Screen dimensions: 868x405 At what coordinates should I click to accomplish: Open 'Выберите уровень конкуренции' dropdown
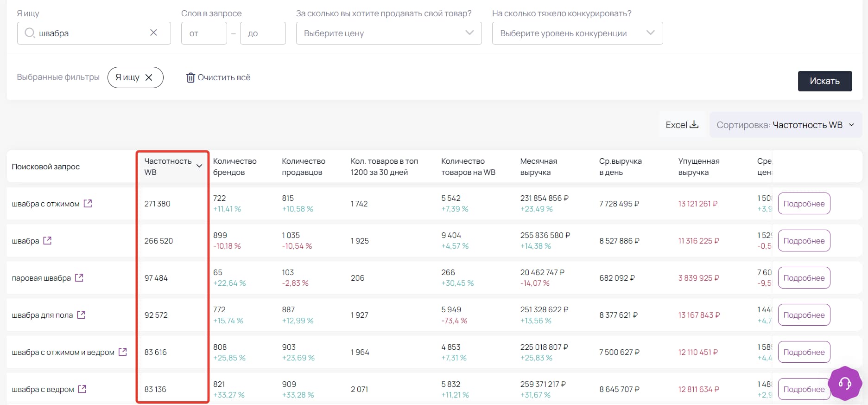click(x=577, y=33)
